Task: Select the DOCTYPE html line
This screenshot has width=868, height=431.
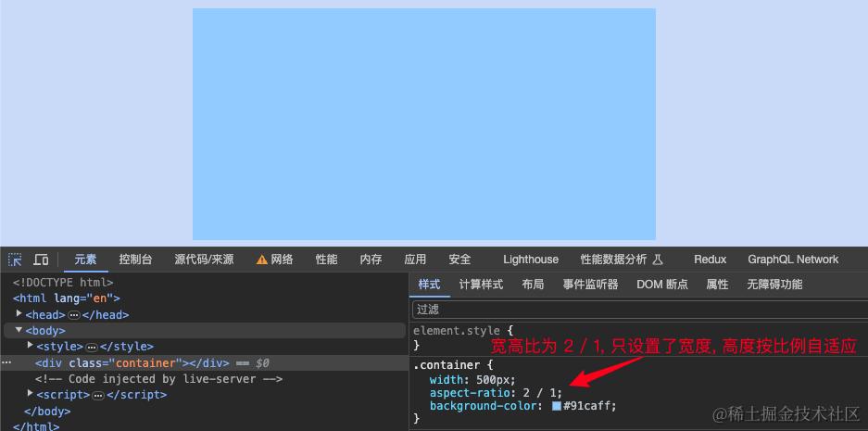Action: 63,283
